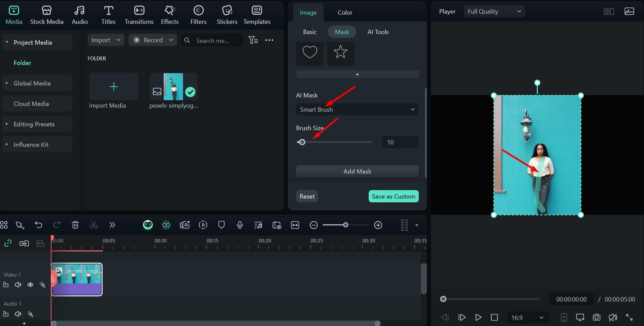644x326 pixels.
Task: Select the pexels clip on timeline
Action: [77, 279]
